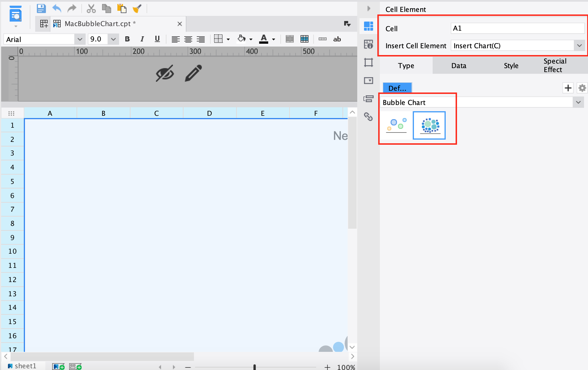
Task: Add a new chart with plus button
Action: click(x=568, y=88)
